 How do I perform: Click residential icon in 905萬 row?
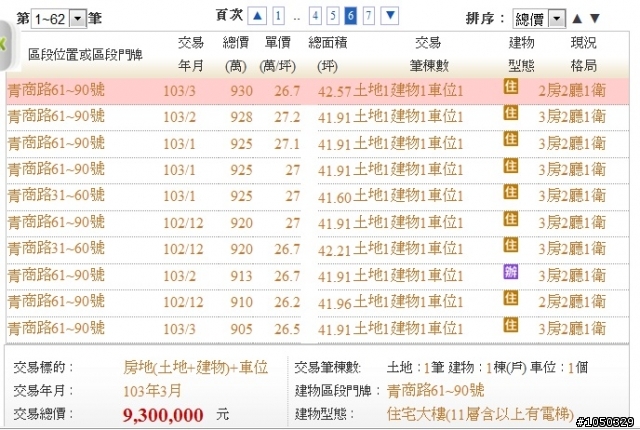[511, 325]
